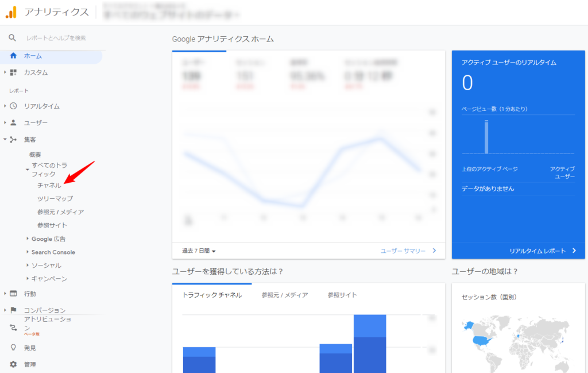
Task: Click the Google アナリティクス ホーム heading
Action: pyautogui.click(x=223, y=39)
